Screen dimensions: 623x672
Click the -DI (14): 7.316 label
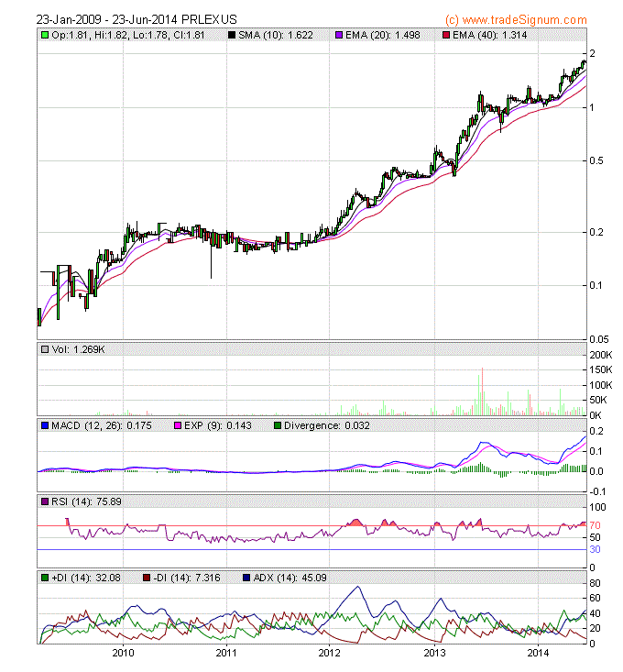(x=187, y=578)
